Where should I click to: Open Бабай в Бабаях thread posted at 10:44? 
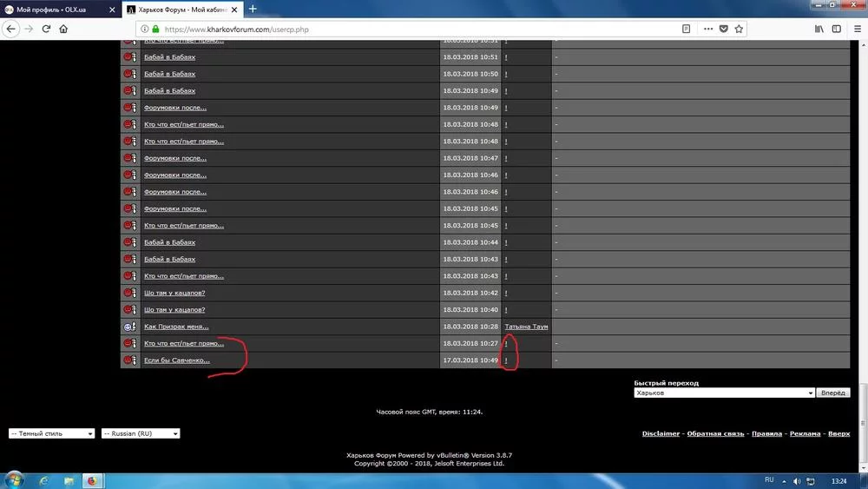click(x=169, y=242)
